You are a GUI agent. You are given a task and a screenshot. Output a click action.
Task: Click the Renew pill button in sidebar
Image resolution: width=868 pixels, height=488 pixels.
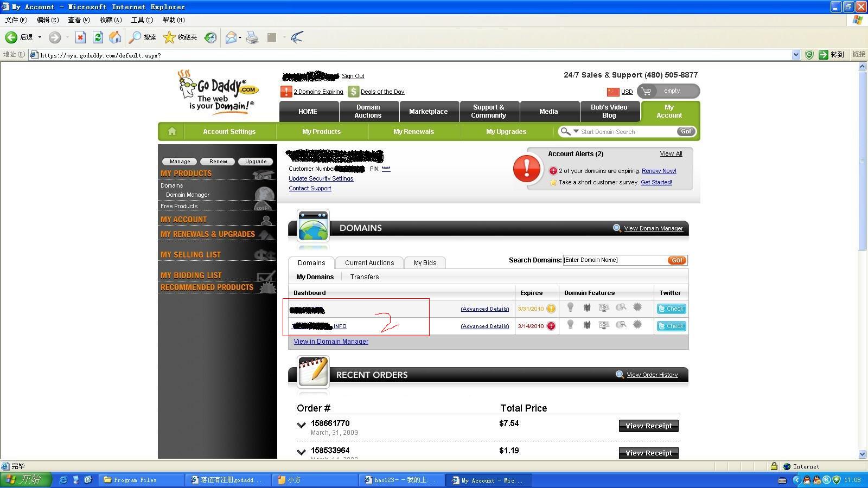(x=218, y=162)
